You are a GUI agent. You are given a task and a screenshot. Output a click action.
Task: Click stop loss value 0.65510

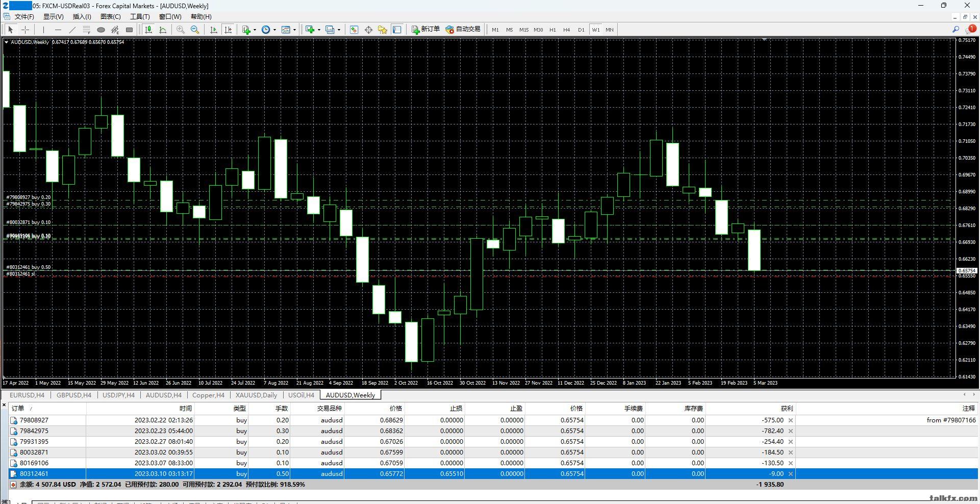click(451, 474)
